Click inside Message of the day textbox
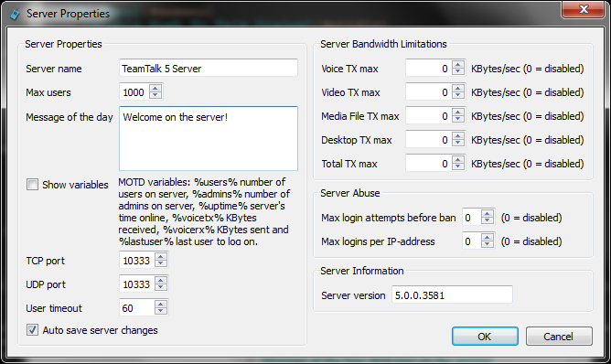Viewport: 611px width, 364px height. [x=209, y=138]
